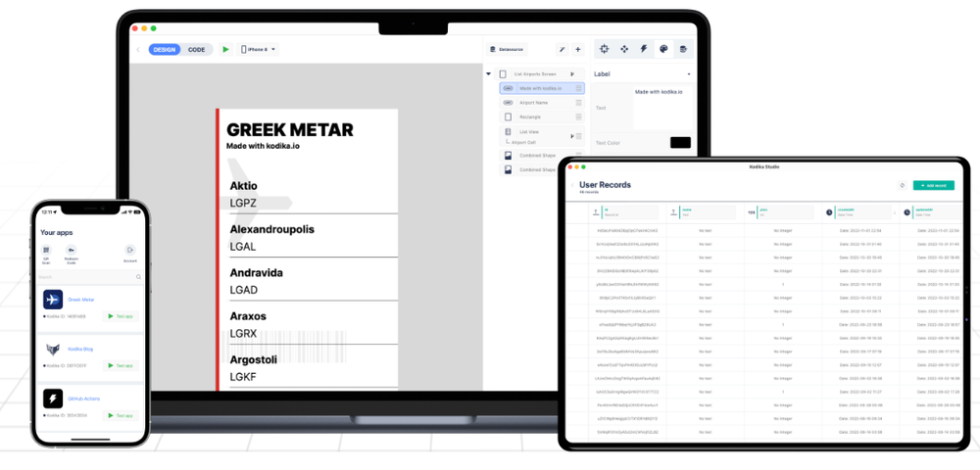Tap the GitHub Actions lightning app icon
The image size is (980, 470).
click(53, 399)
